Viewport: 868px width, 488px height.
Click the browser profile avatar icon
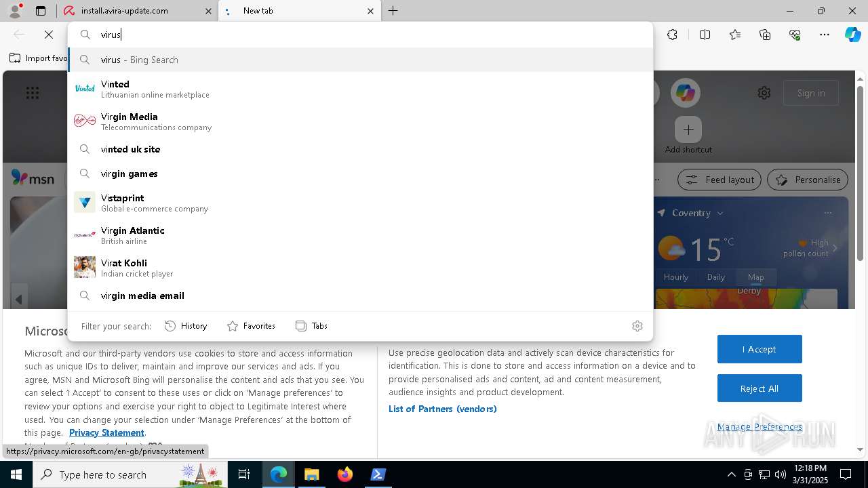15,11
